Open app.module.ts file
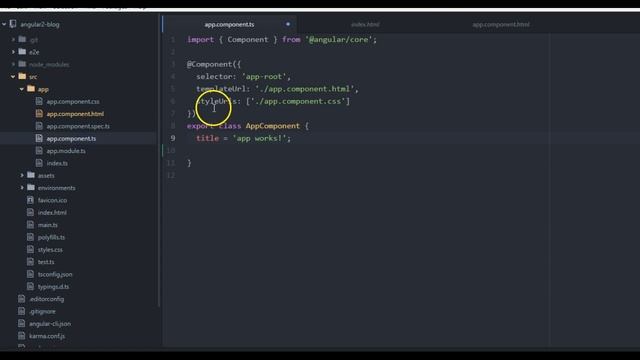Image resolution: width=640 pixels, height=360 pixels. click(x=66, y=151)
